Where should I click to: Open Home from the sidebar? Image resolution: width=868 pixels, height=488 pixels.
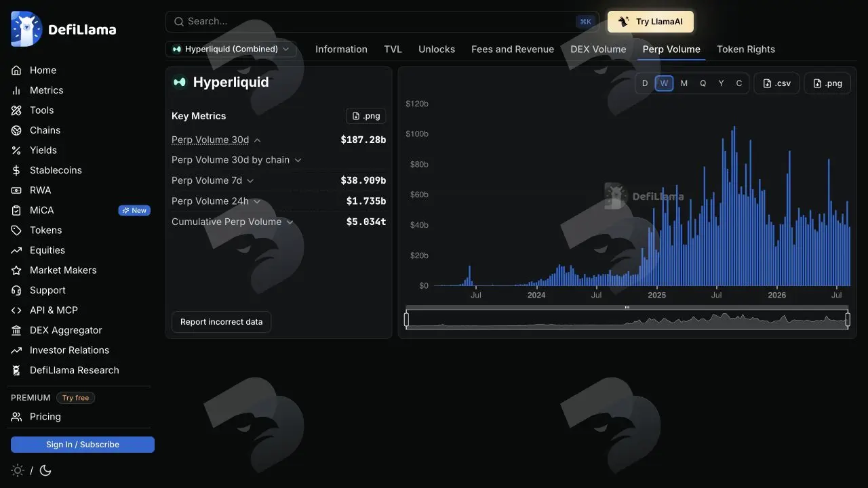click(x=43, y=70)
